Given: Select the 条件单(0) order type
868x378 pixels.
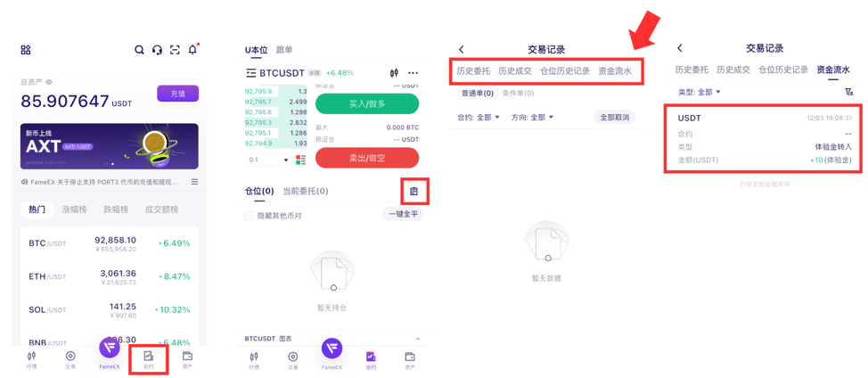Looking at the screenshot, I should pos(518,93).
